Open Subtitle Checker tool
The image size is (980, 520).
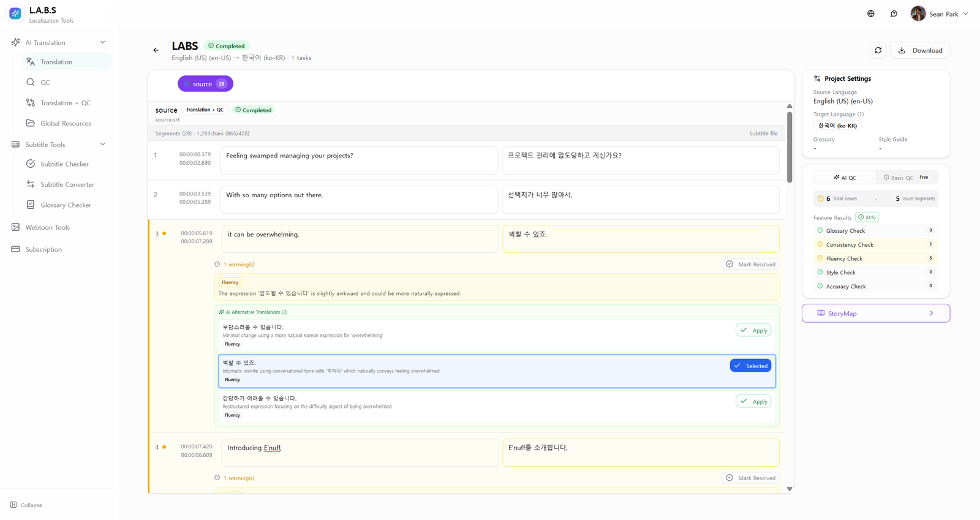[64, 164]
